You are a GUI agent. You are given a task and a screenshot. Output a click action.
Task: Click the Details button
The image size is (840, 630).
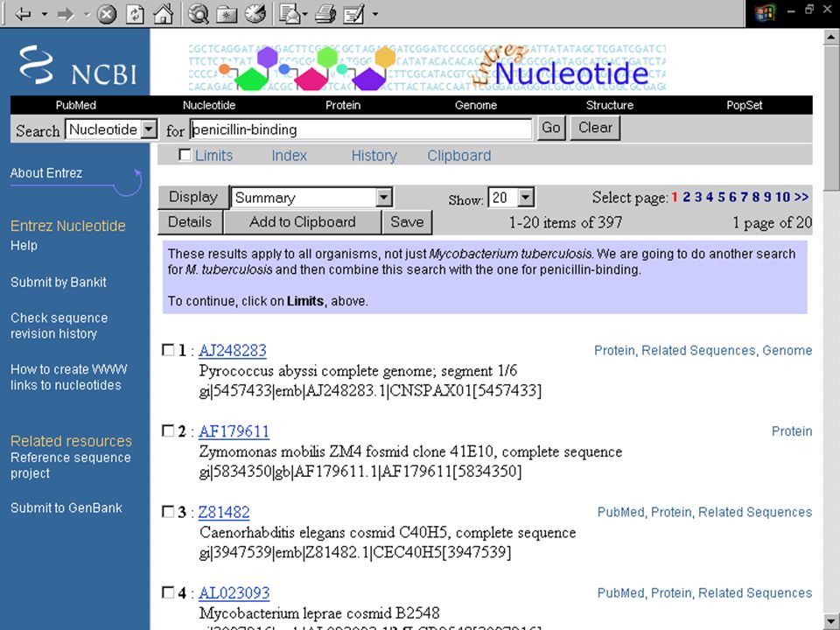pyautogui.click(x=190, y=221)
